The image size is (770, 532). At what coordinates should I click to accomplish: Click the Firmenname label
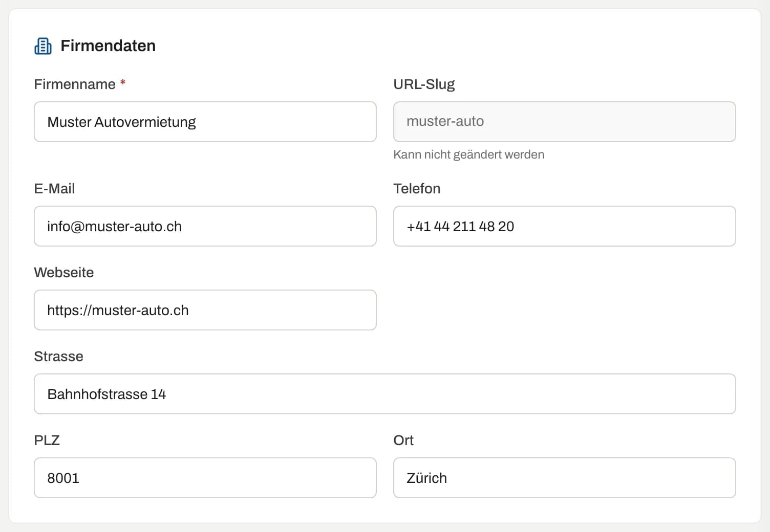[75, 84]
